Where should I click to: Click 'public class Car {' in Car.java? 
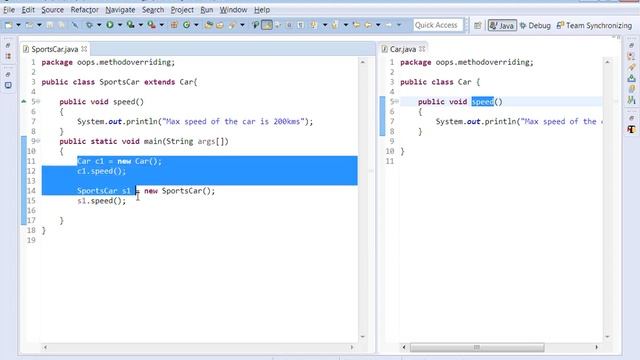pyautogui.click(x=440, y=82)
